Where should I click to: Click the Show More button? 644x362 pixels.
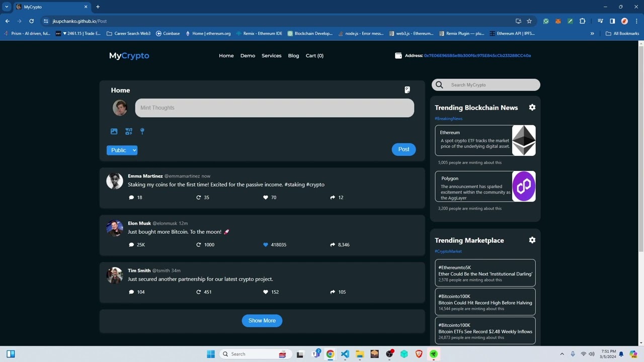[262, 321]
